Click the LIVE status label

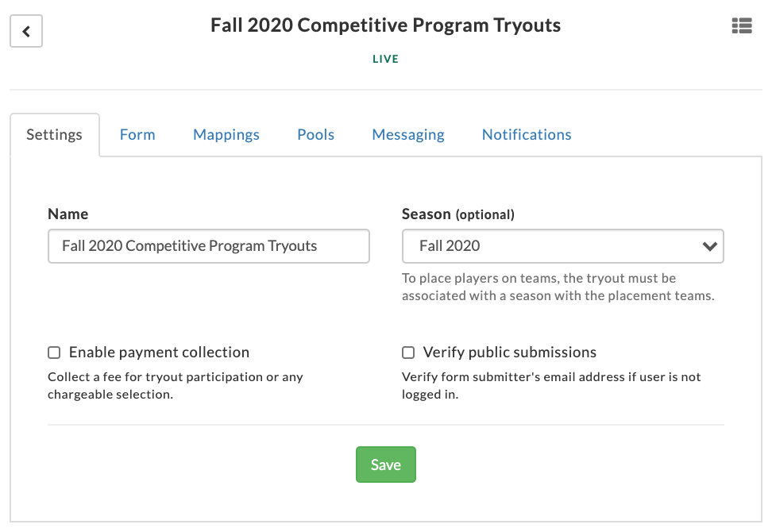pos(385,59)
